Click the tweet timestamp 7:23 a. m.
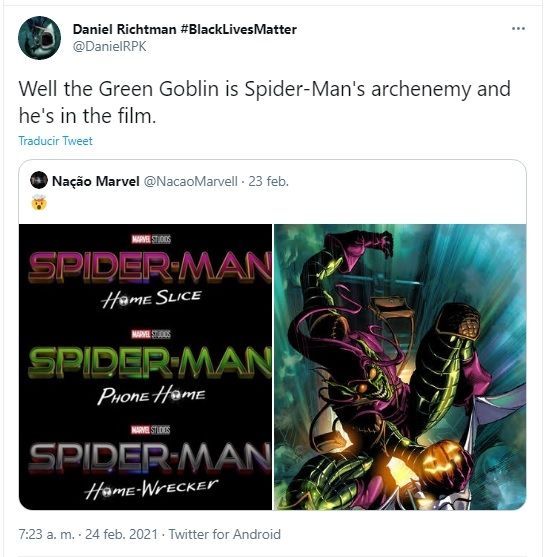Screen dimensions: 546x557 click(x=47, y=534)
